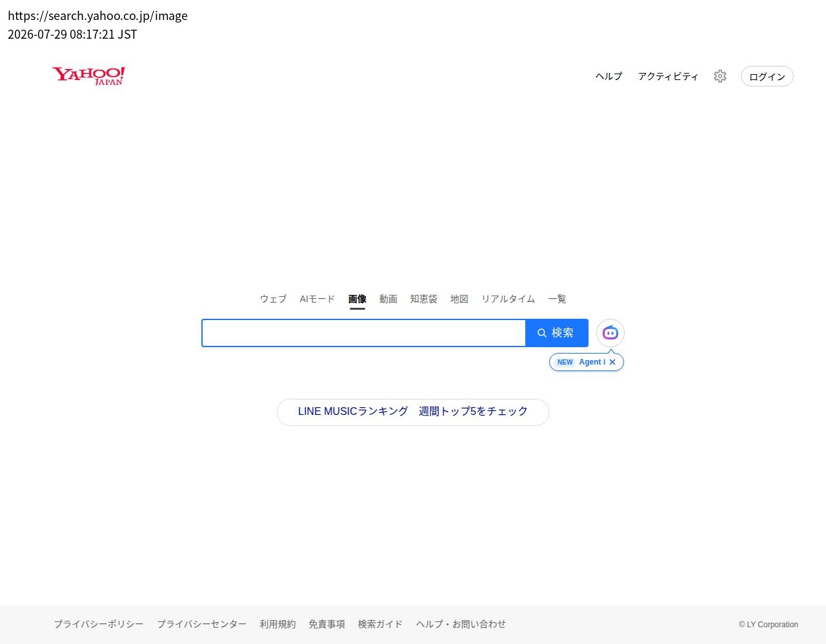Open the settings gear icon
The height and width of the screenshot is (644, 826).
pos(720,76)
